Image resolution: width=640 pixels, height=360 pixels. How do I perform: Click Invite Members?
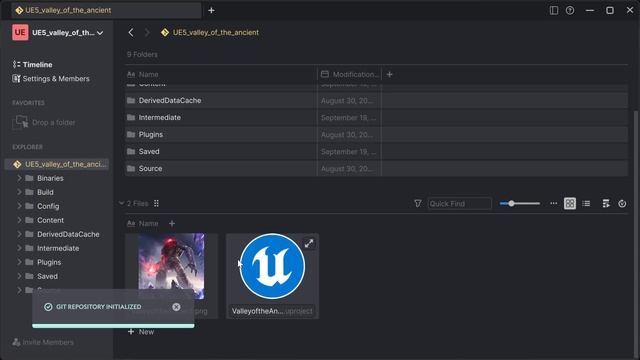[43, 342]
